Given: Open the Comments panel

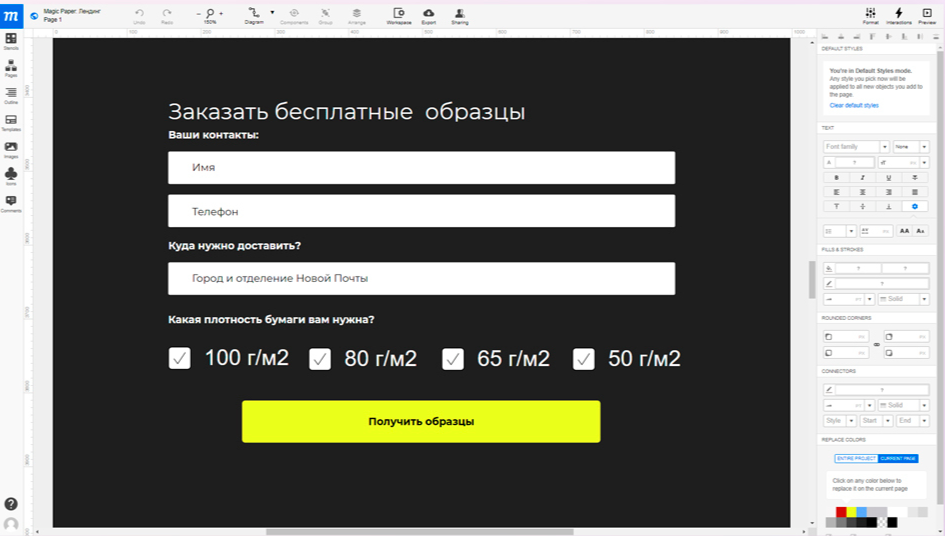Looking at the screenshot, I should point(11,202).
